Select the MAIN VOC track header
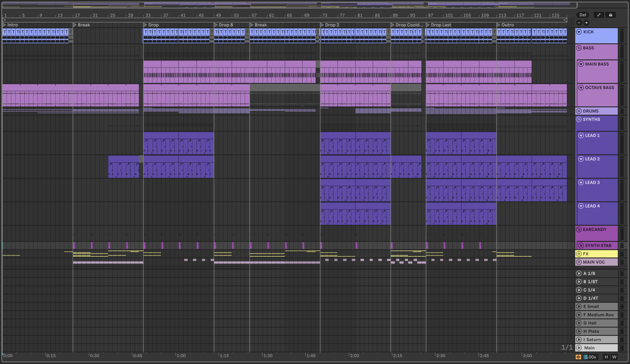630x364 pixels. [600, 262]
